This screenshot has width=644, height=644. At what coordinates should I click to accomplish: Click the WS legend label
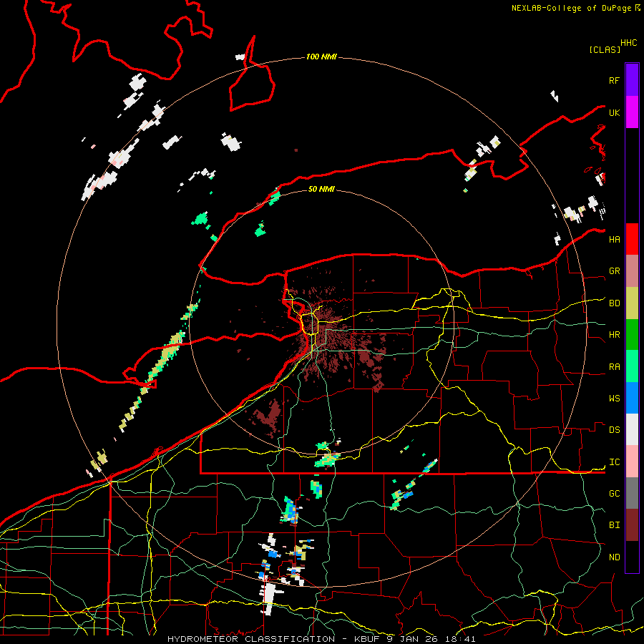615,399
